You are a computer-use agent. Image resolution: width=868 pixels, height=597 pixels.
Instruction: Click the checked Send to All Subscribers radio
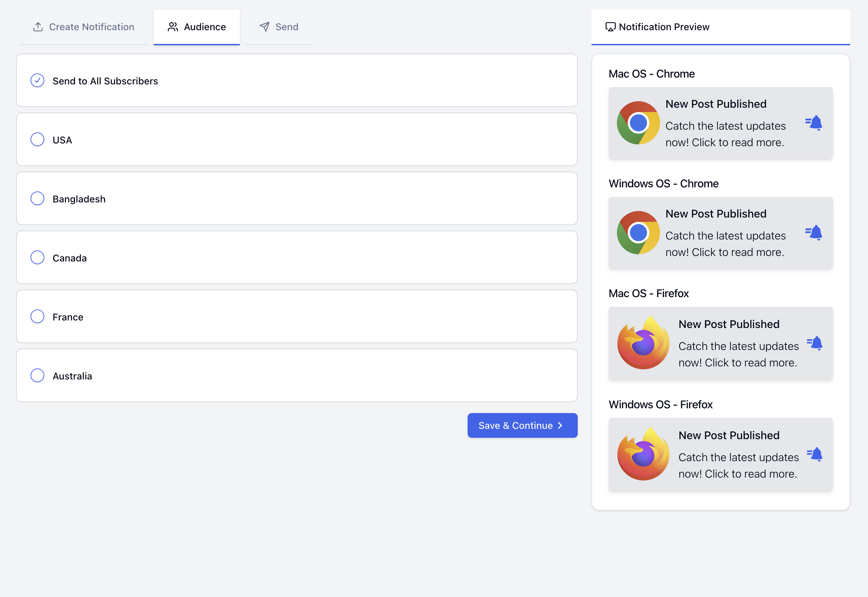tap(37, 80)
